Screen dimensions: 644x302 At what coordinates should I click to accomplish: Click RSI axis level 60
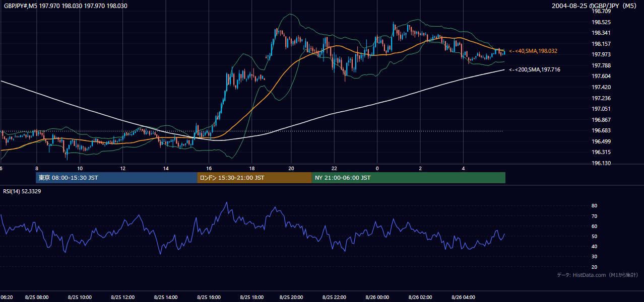pyautogui.click(x=595, y=226)
